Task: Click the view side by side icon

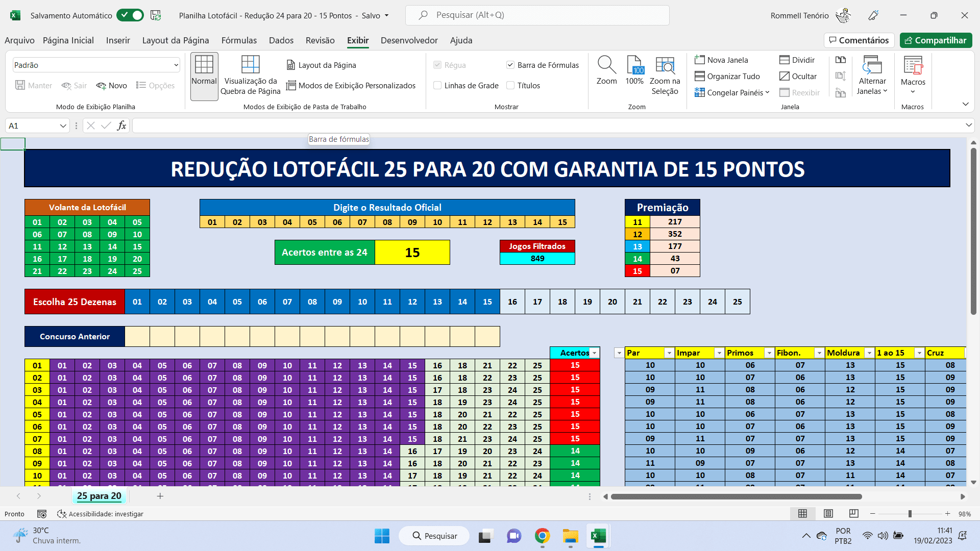Action: pos(841,60)
